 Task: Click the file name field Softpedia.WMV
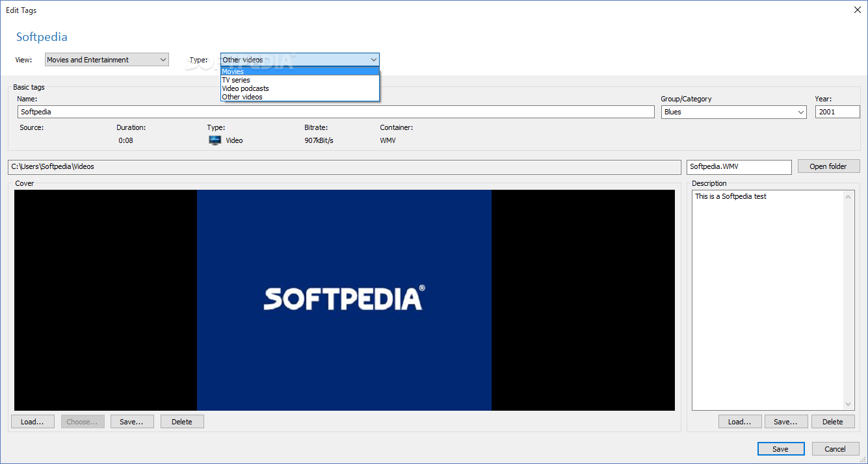pos(739,166)
